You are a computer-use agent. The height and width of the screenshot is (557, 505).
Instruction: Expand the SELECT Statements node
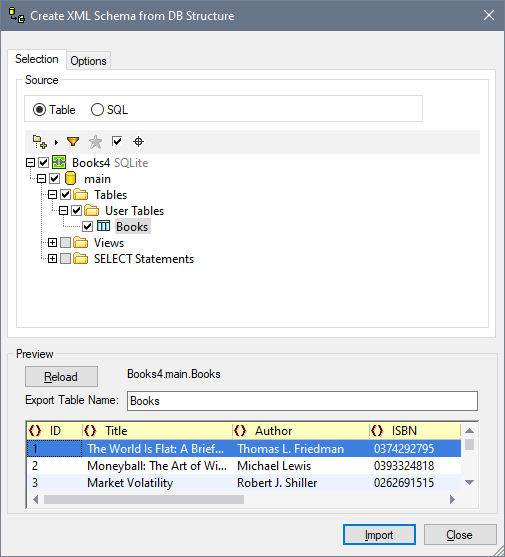[52, 259]
